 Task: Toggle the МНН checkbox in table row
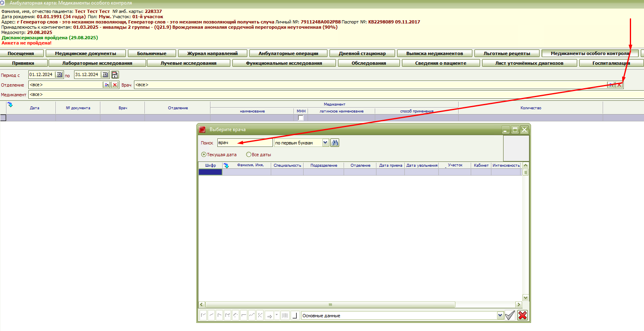coord(301,118)
